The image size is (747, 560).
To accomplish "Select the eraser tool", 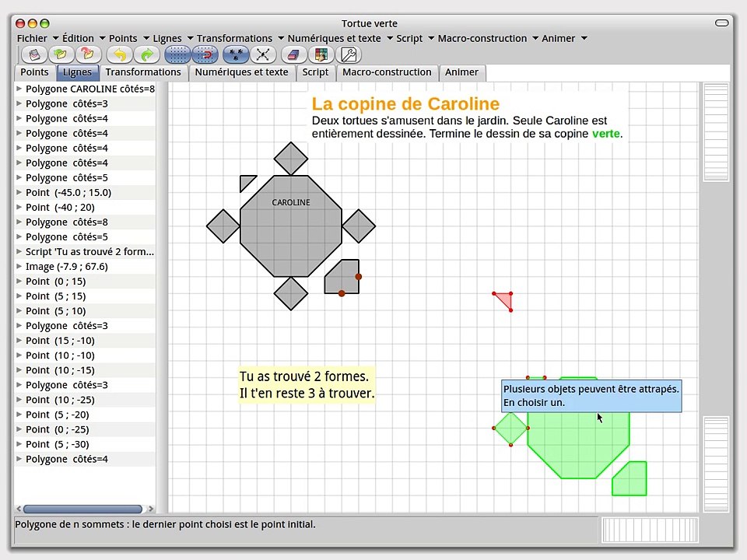I will [293, 54].
